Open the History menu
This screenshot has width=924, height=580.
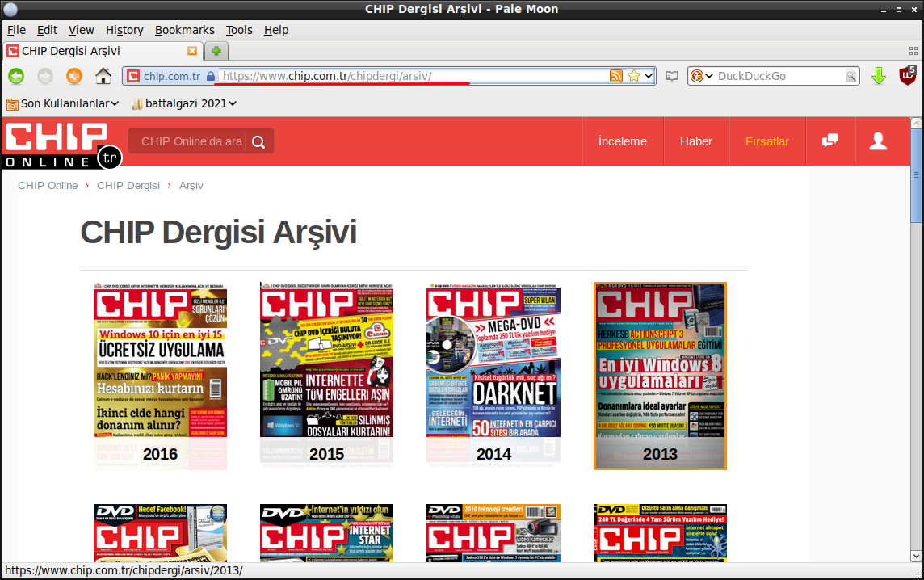pos(124,30)
